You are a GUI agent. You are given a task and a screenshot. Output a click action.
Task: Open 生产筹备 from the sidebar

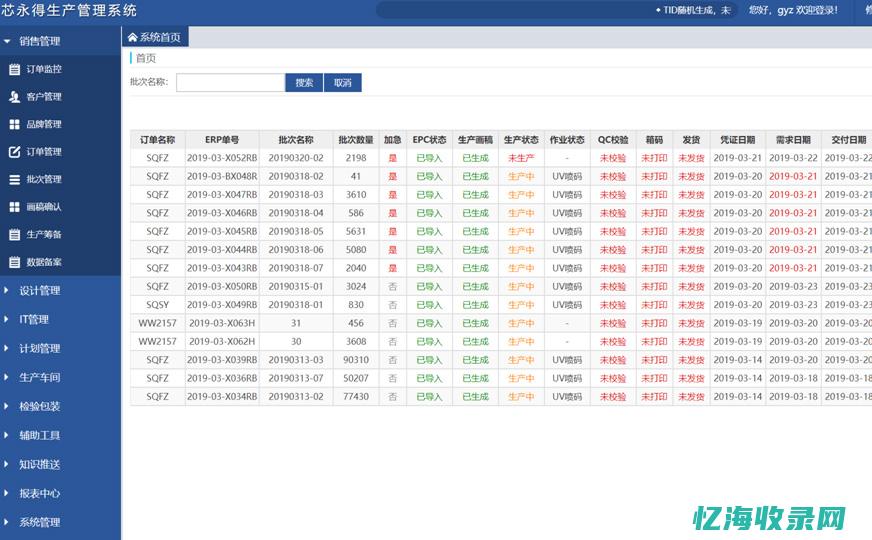click(43, 235)
